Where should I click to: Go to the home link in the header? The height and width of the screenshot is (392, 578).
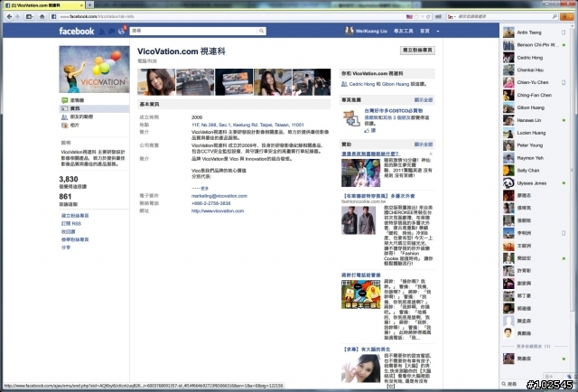(x=424, y=32)
